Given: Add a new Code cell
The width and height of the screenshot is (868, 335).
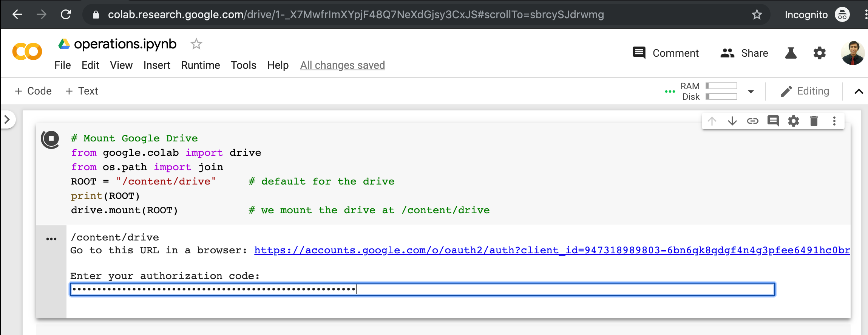Looking at the screenshot, I should (x=33, y=91).
